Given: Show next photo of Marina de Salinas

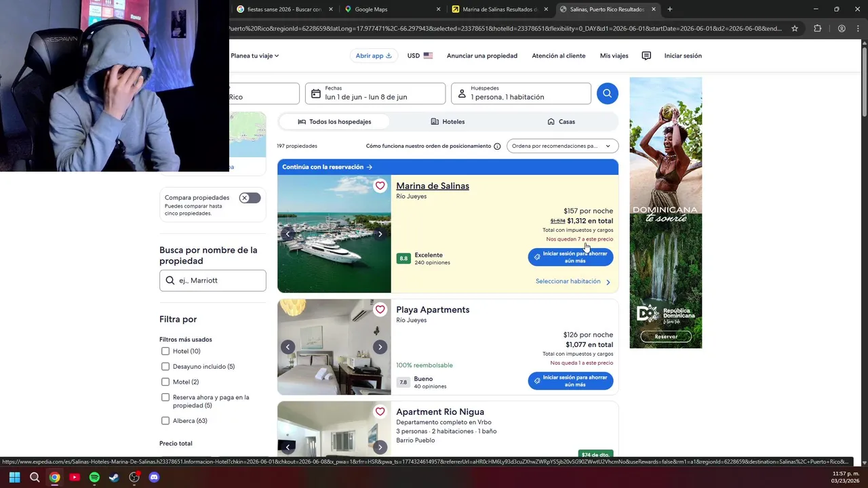Looking at the screenshot, I should coord(380,234).
